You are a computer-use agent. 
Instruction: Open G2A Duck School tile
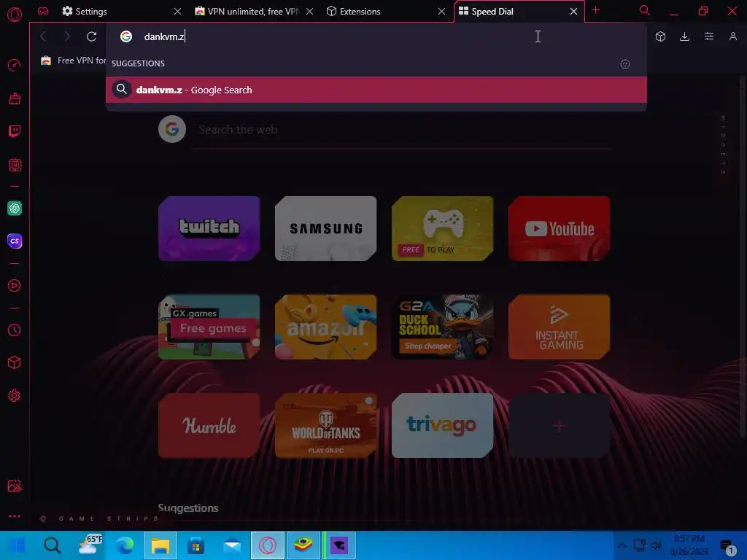(x=443, y=327)
